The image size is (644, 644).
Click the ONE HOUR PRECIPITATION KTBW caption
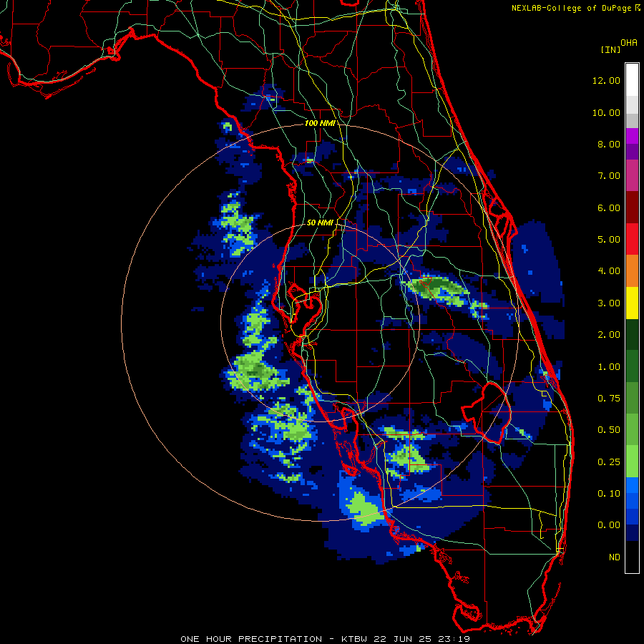pos(325,639)
